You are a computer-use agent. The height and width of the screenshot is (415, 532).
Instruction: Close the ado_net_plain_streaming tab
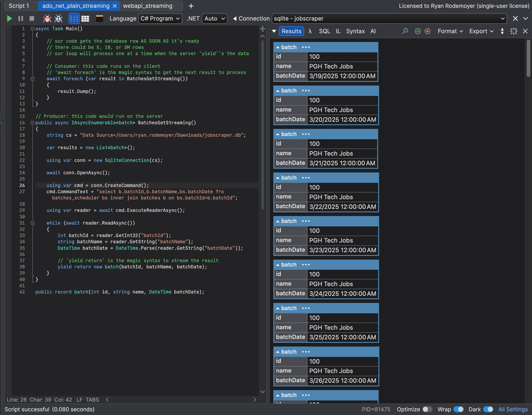click(x=115, y=6)
